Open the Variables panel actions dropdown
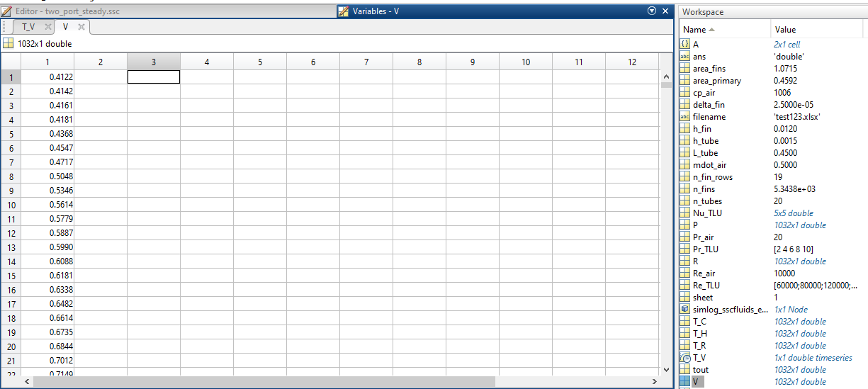Viewport: 868px width, 389px height. (652, 11)
